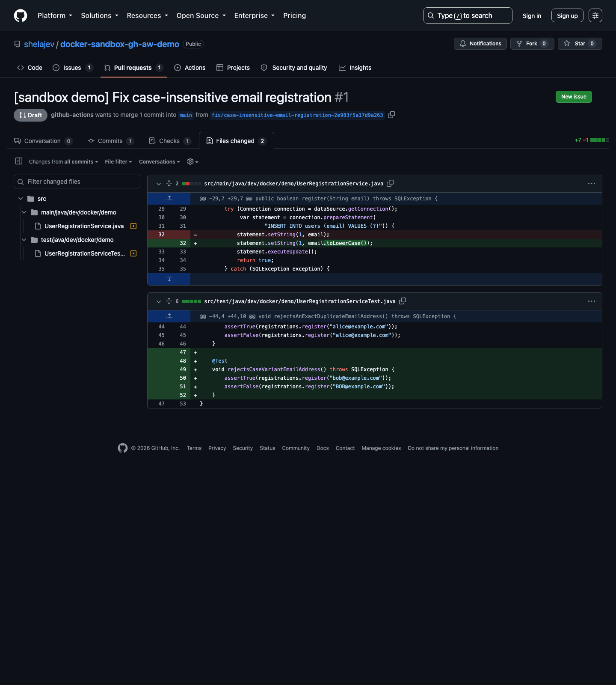Open docker-sandbox-gh-aw-demo repository link
616x685 pixels.
tap(120, 44)
